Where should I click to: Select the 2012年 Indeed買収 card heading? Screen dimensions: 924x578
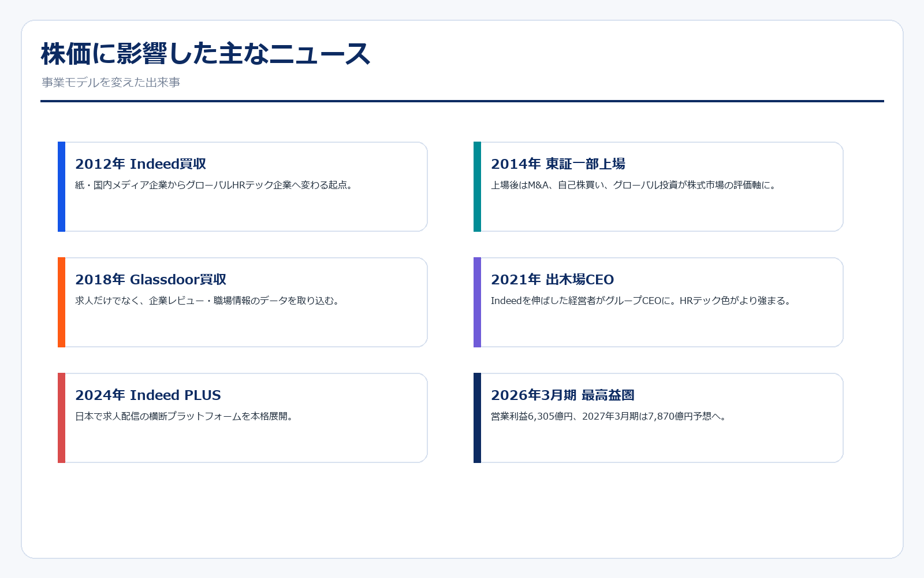point(141,164)
